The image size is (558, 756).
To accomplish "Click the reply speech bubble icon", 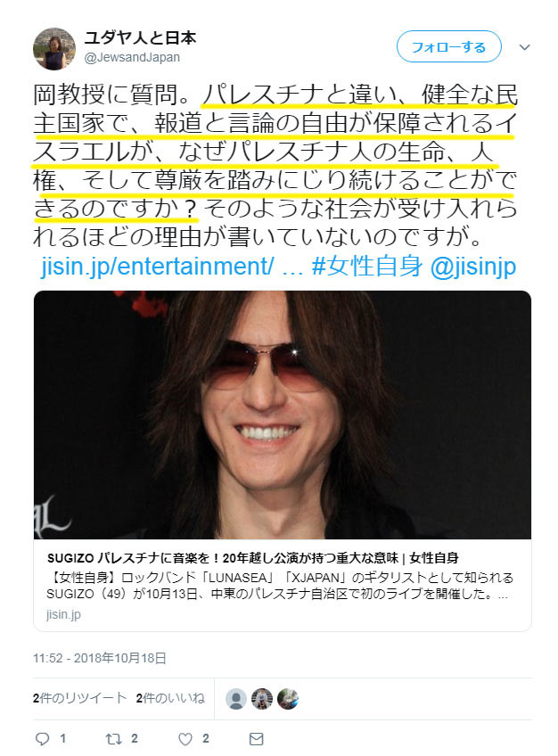I will [x=43, y=738].
